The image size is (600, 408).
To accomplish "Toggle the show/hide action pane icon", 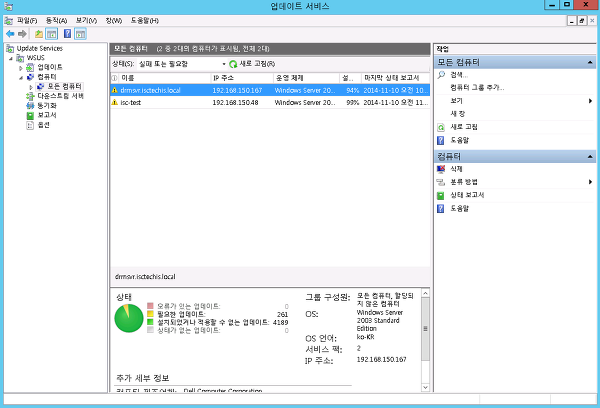I will 80,34.
